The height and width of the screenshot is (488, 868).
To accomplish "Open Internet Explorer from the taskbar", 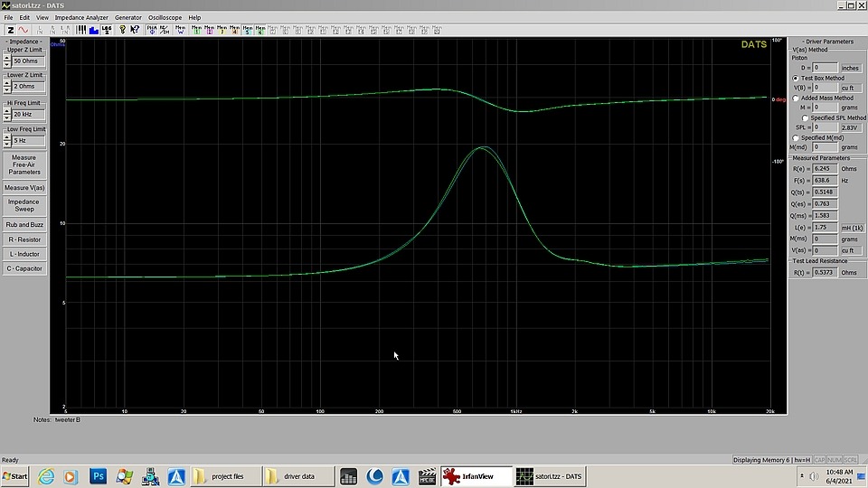I will click(46, 476).
